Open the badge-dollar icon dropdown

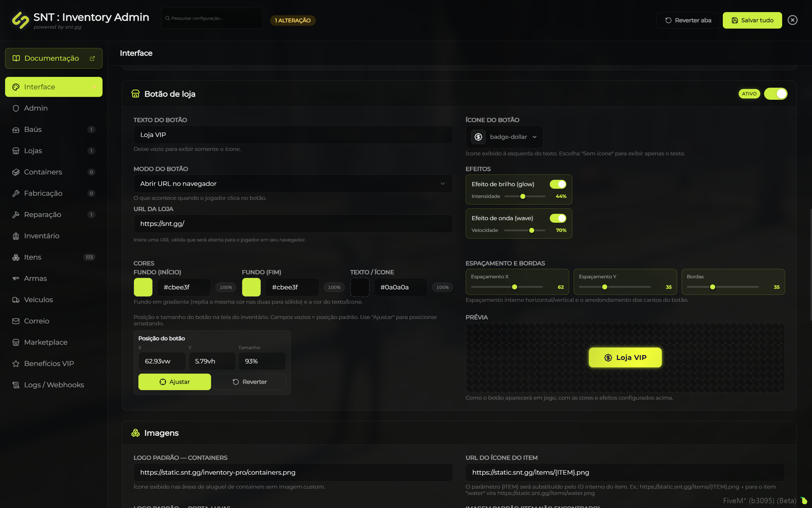(504, 137)
